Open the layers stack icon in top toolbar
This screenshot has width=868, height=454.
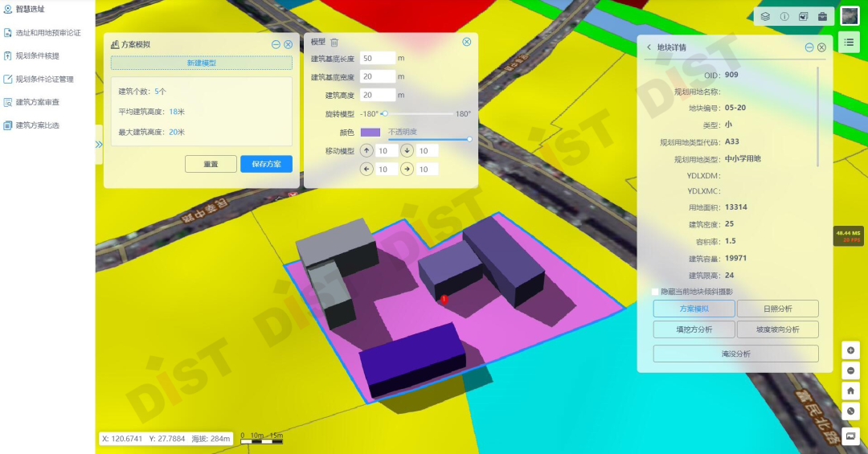[x=766, y=16]
